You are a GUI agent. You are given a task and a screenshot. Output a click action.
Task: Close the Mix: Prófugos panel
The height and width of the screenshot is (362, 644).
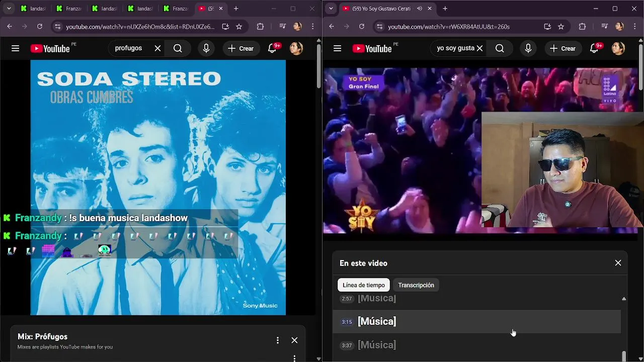coord(294,340)
